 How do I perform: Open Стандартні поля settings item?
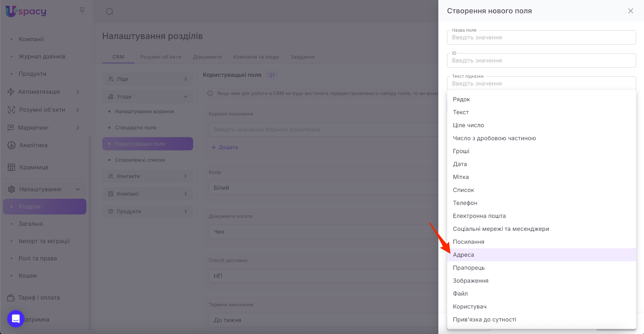pos(136,128)
